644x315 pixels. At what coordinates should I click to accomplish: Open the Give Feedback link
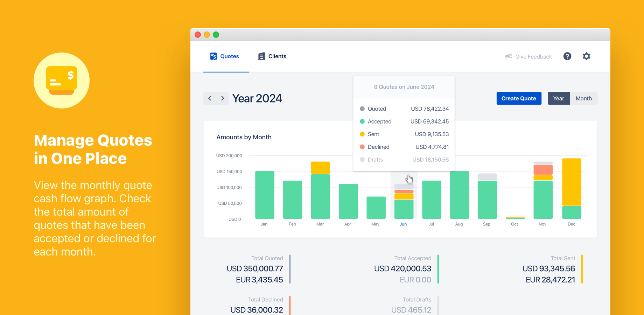533,57
